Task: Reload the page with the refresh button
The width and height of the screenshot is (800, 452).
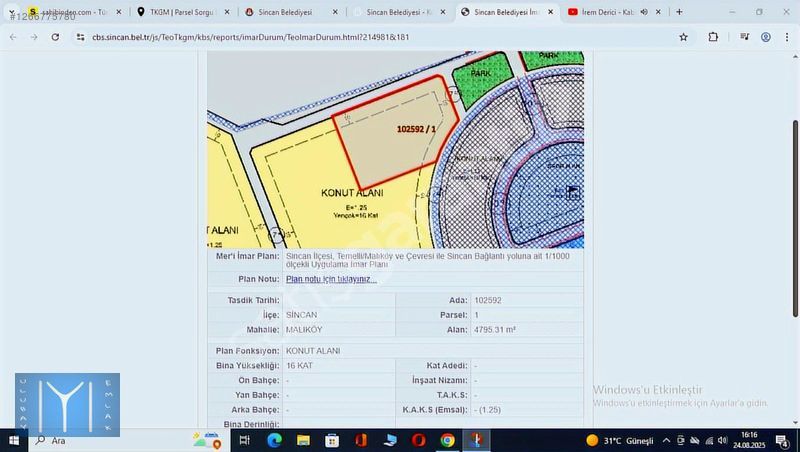Action: point(54,37)
